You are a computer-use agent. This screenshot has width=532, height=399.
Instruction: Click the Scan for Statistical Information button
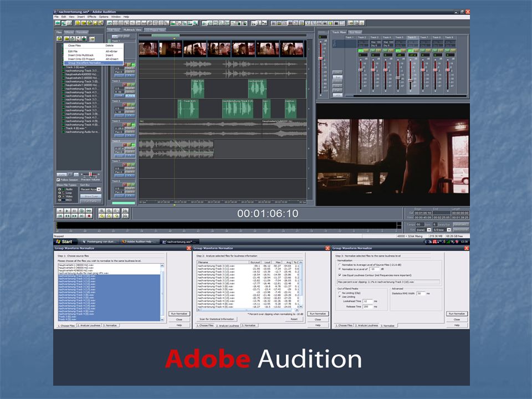tap(217, 319)
